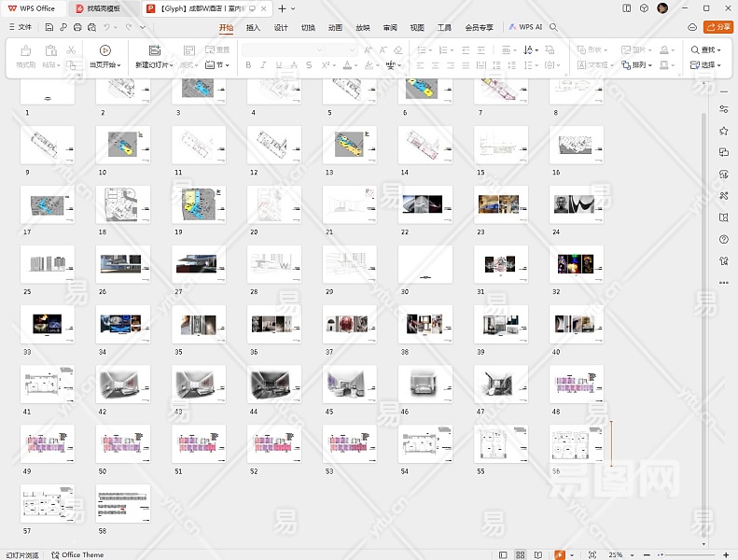Open the 插入 ribbon tab
Viewport: 738px width, 560px height.
253,27
